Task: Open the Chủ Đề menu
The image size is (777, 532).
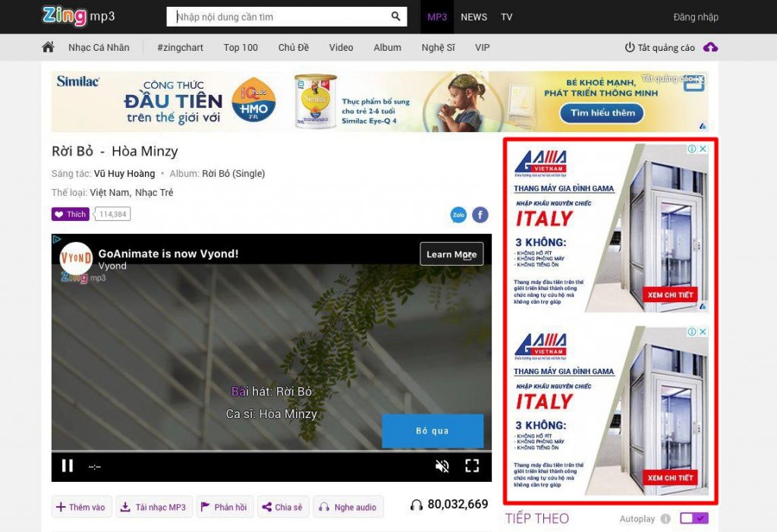Action: (x=294, y=48)
